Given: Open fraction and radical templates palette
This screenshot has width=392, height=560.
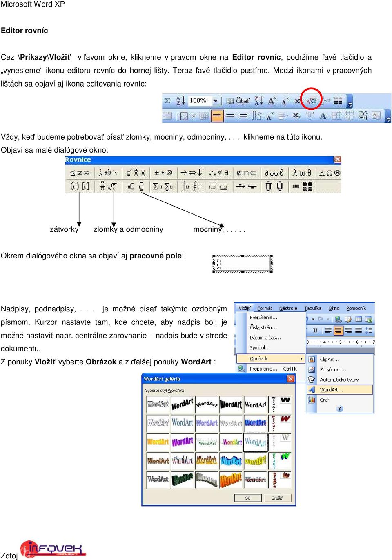Looking at the screenshot, I should click(x=108, y=187).
